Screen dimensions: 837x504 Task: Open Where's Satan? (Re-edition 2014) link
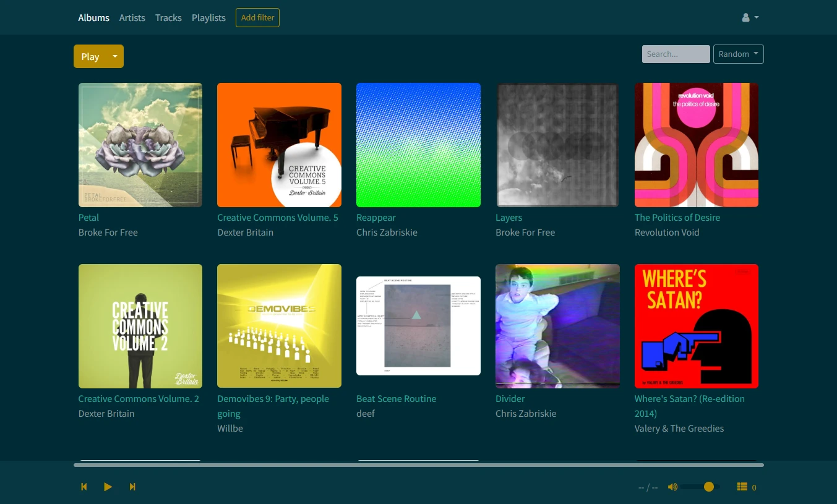[690, 406]
